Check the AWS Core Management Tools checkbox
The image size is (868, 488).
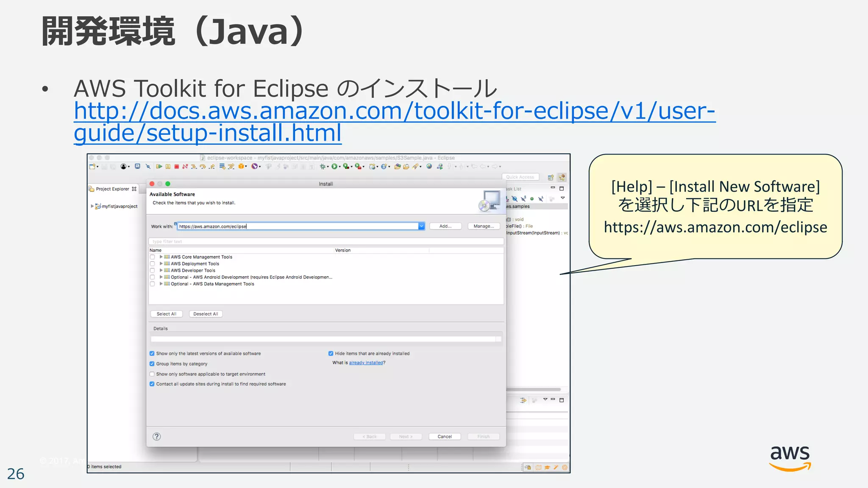153,257
